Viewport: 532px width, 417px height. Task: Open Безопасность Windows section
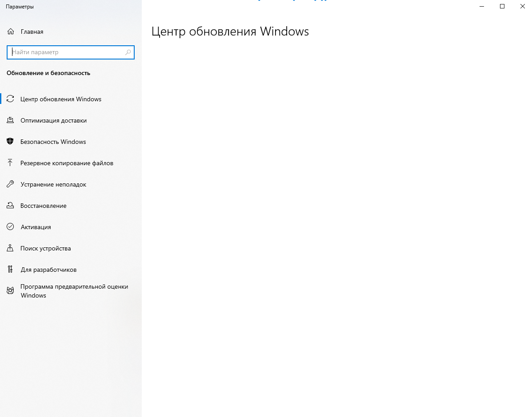pos(71,142)
